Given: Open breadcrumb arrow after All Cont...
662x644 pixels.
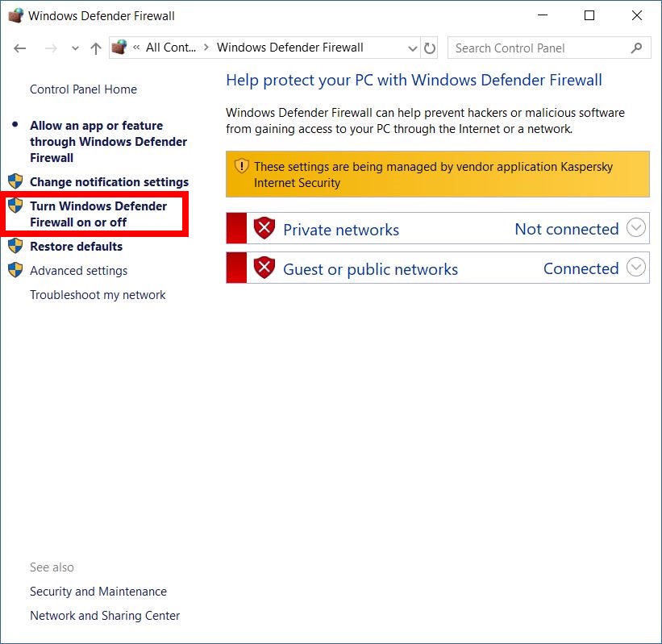Looking at the screenshot, I should point(206,48).
